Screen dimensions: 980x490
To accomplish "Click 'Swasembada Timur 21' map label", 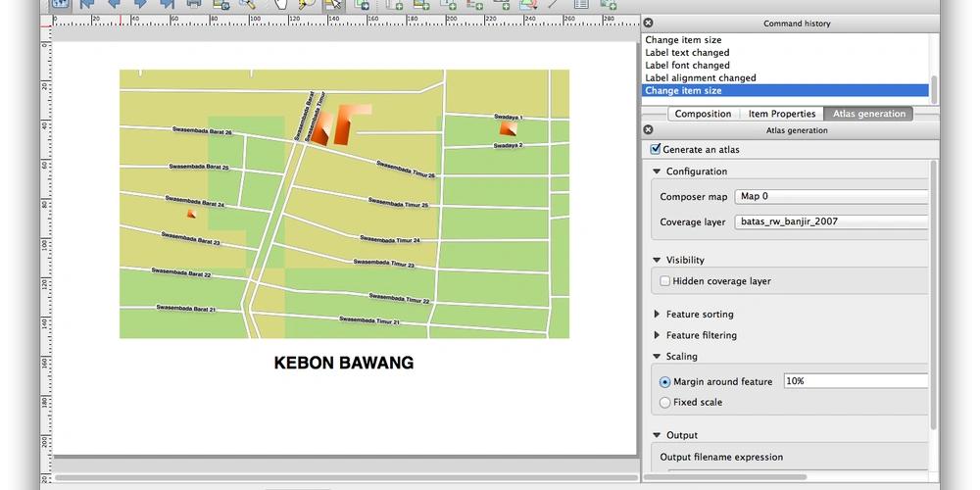I will pyautogui.click(x=369, y=320).
